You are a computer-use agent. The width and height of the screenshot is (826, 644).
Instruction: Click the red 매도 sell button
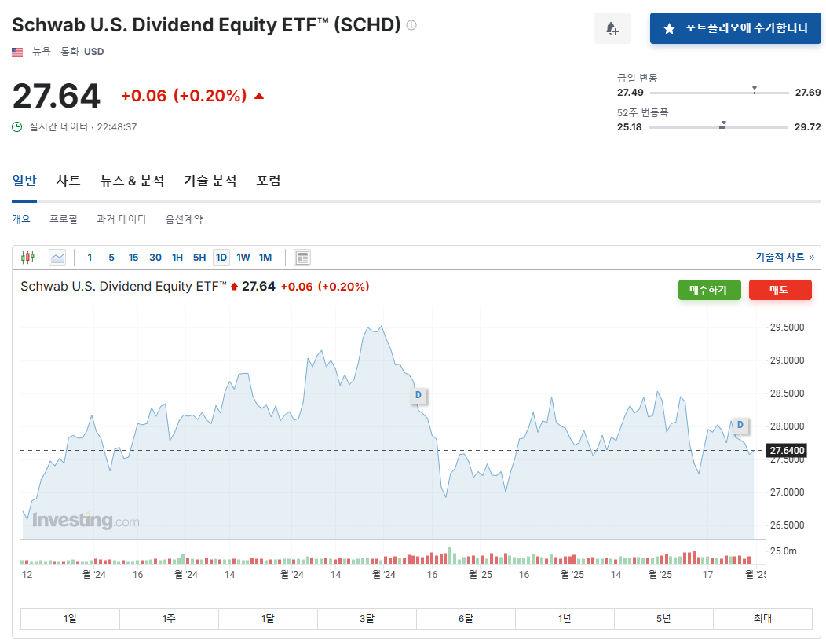(780, 290)
